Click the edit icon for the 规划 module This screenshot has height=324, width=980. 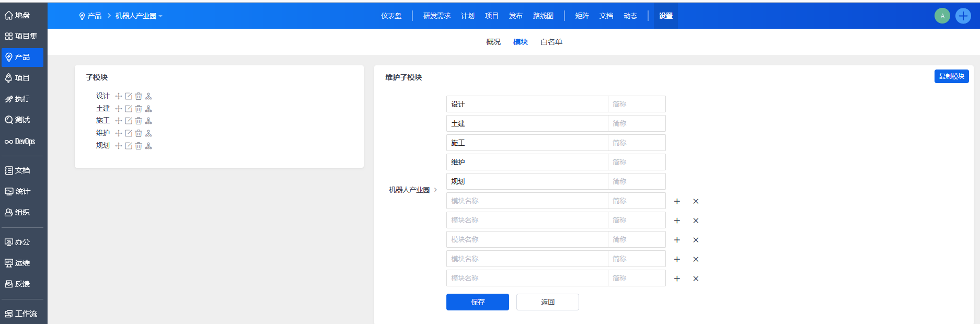[129, 146]
